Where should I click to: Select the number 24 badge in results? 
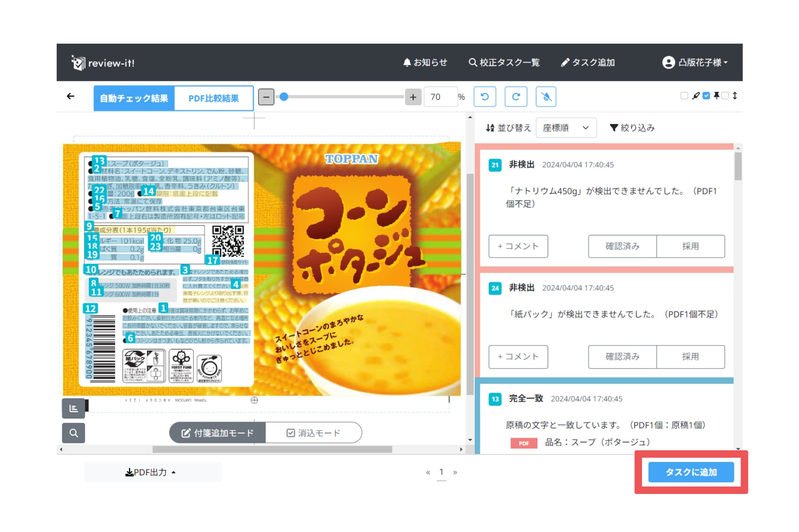pyautogui.click(x=495, y=288)
